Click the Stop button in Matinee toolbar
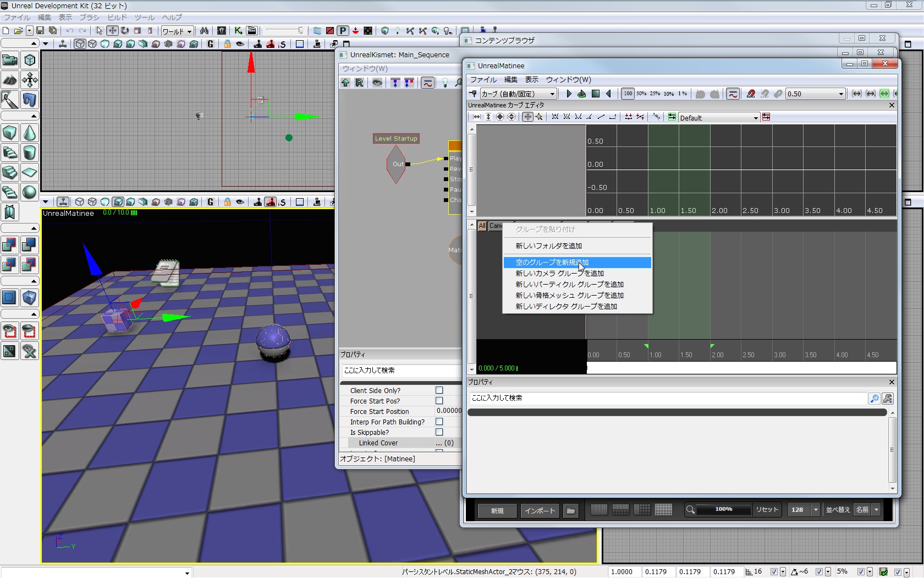Viewport: 924px width, 578px height. [595, 94]
